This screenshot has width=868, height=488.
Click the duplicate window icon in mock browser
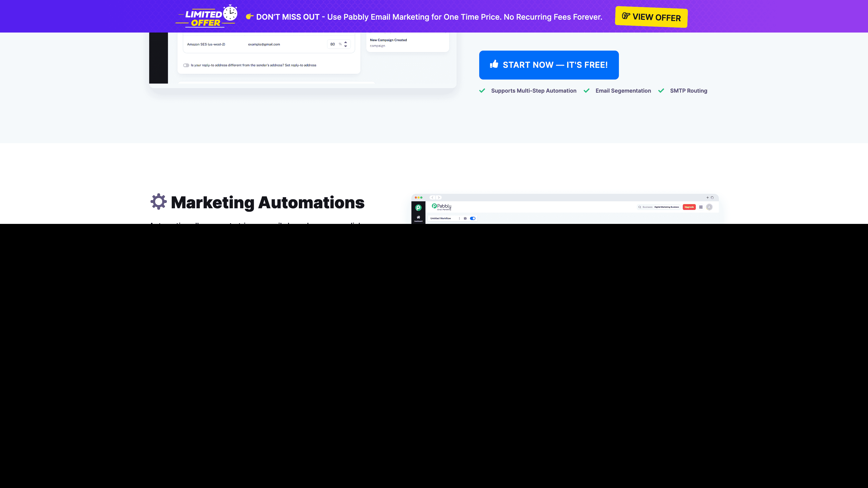tap(712, 198)
